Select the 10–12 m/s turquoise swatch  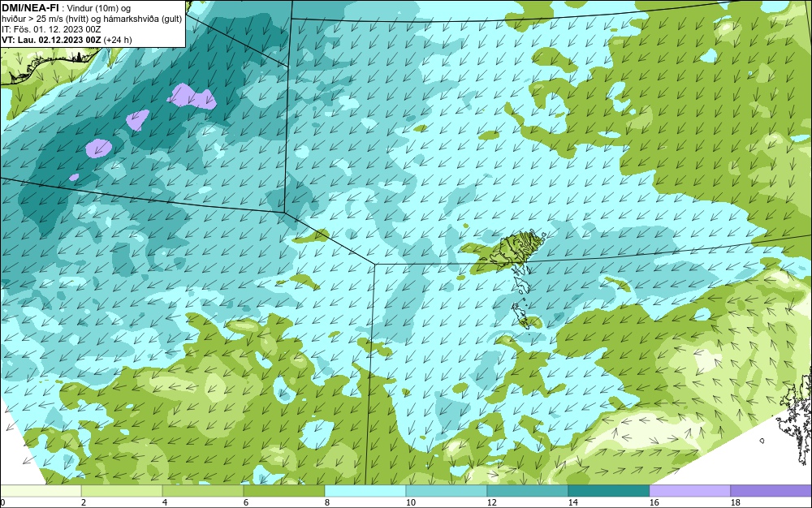click(447, 490)
